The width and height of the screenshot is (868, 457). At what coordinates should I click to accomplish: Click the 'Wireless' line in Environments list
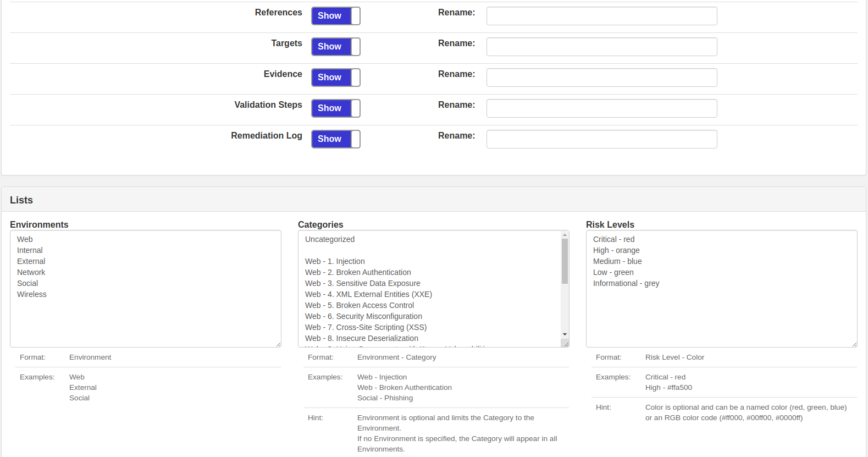[x=32, y=294]
